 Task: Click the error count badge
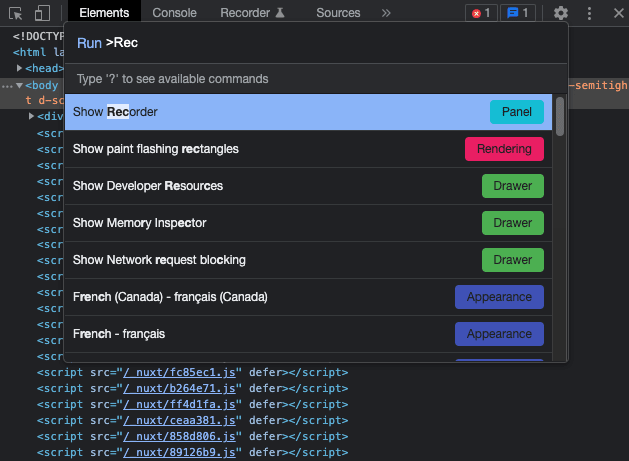(x=481, y=13)
